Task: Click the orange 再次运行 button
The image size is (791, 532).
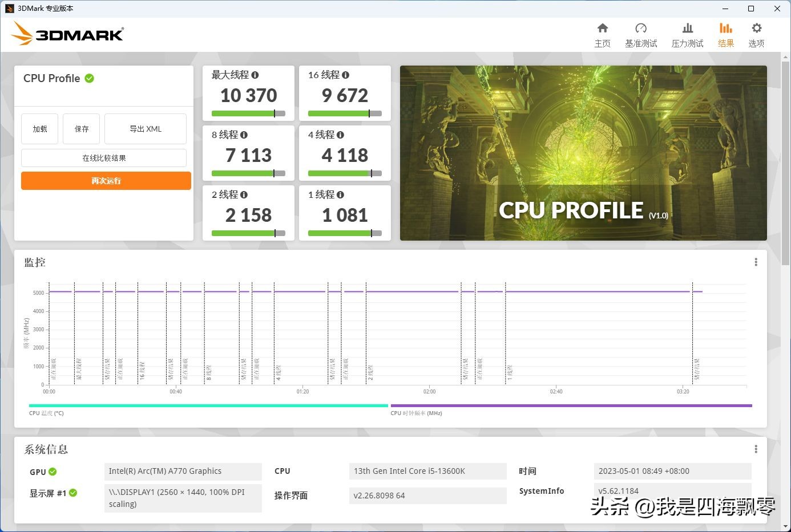Action: coord(106,180)
